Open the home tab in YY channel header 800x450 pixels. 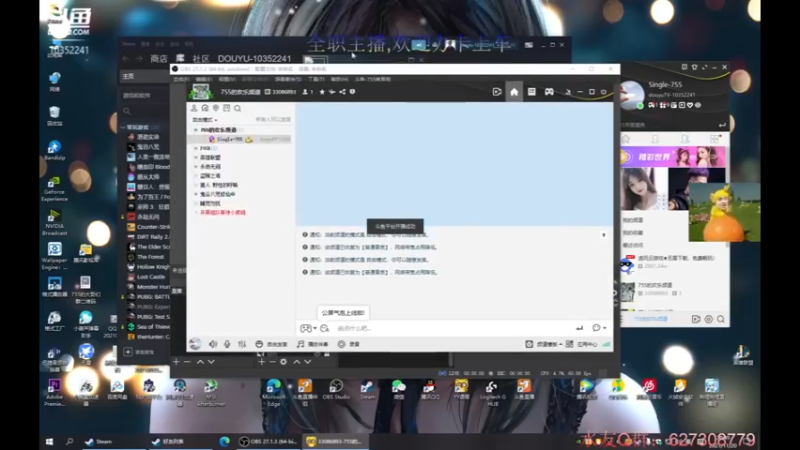(514, 92)
